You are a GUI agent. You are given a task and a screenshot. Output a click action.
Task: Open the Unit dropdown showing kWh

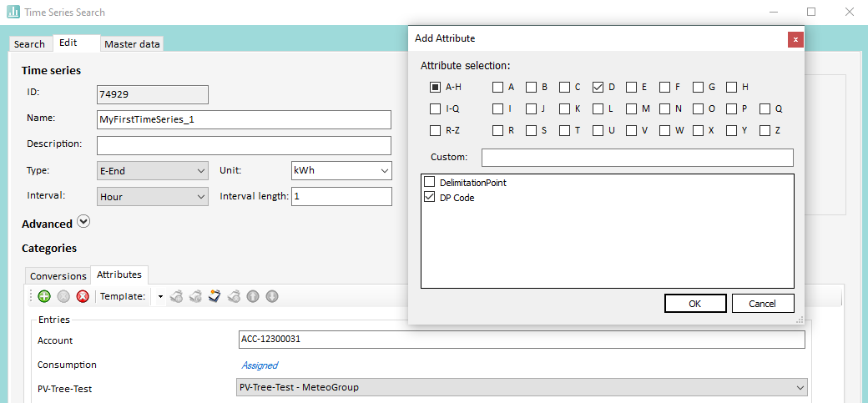341,170
